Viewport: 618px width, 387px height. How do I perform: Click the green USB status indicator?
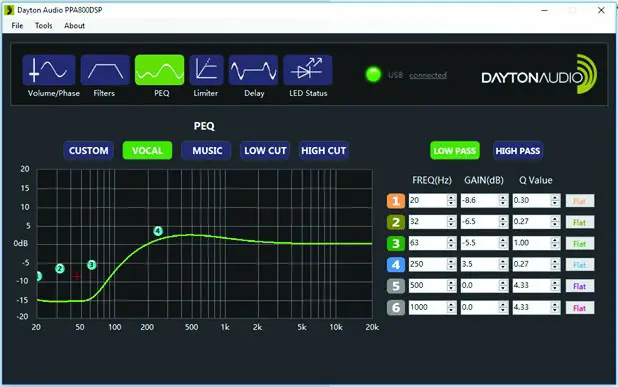click(x=373, y=74)
